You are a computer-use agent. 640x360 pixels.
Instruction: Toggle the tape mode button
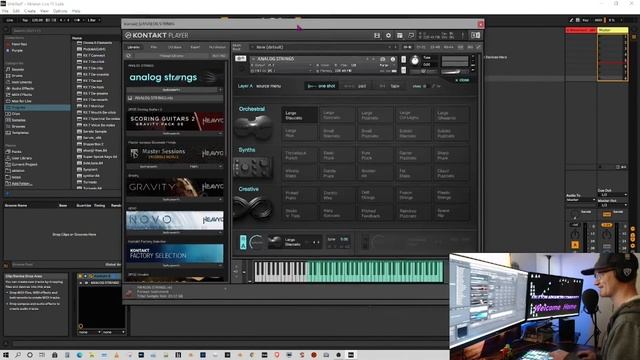tap(390, 86)
